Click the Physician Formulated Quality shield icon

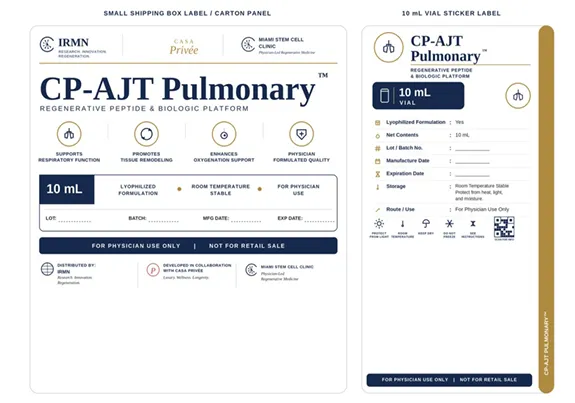point(301,134)
